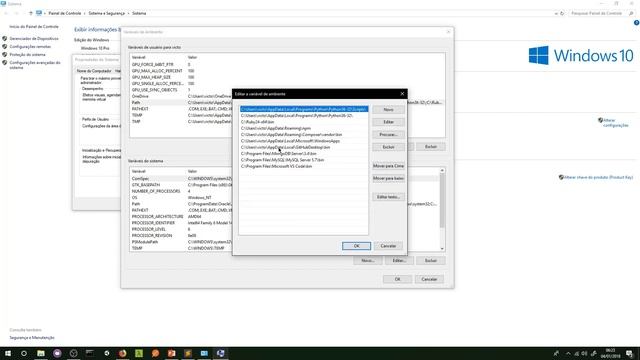Launch Firefox from the taskbar
This screenshot has width=640, height=360.
122,353
